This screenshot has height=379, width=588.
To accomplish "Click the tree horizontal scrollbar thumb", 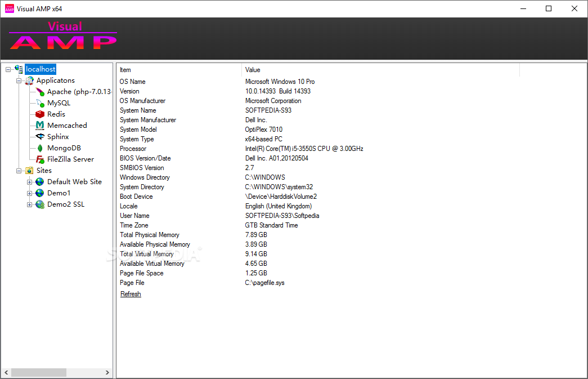I will click(x=39, y=373).
